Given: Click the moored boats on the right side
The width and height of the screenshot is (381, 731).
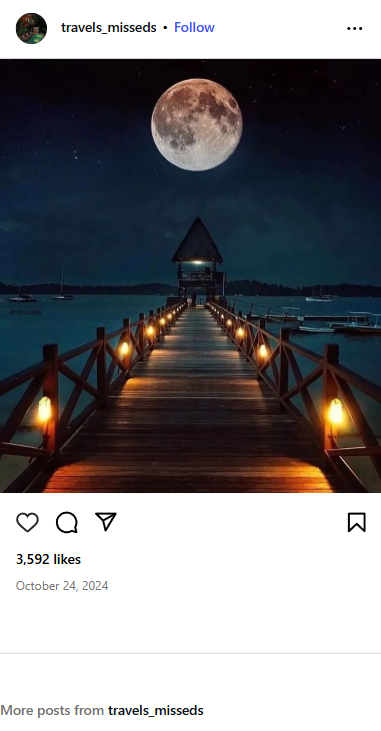Looking at the screenshot, I should point(339,323).
